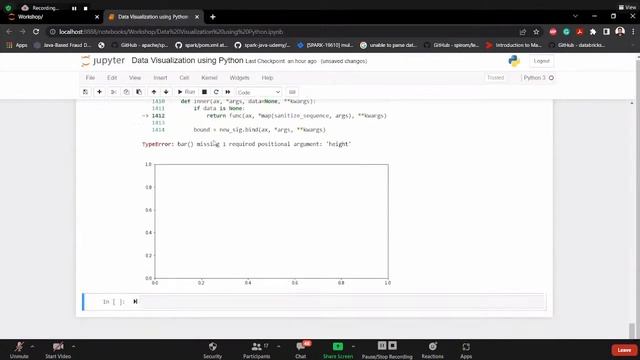This screenshot has height=360, width=640.
Task: Unmute the microphone in Zoom toolbar
Action: click(x=19, y=350)
